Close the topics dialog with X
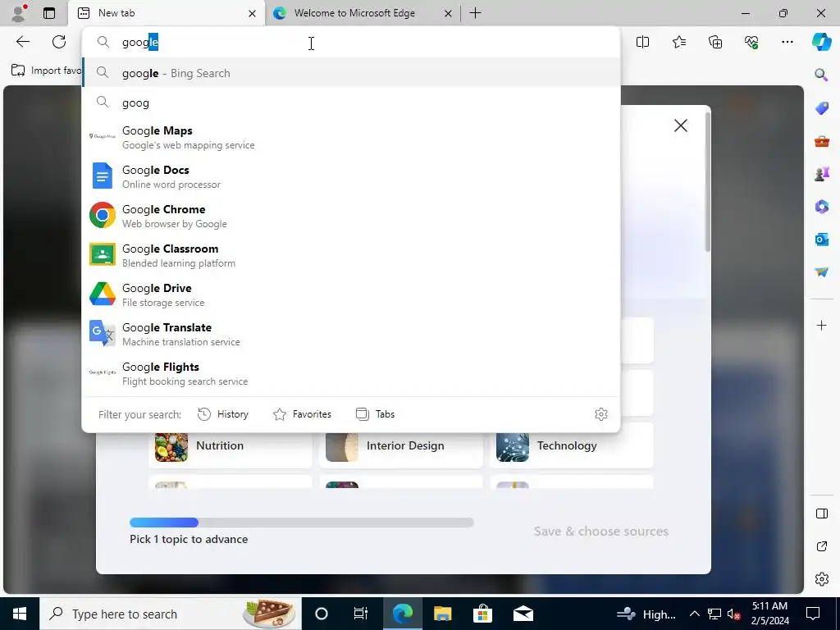The height and width of the screenshot is (630, 840). tap(680, 126)
